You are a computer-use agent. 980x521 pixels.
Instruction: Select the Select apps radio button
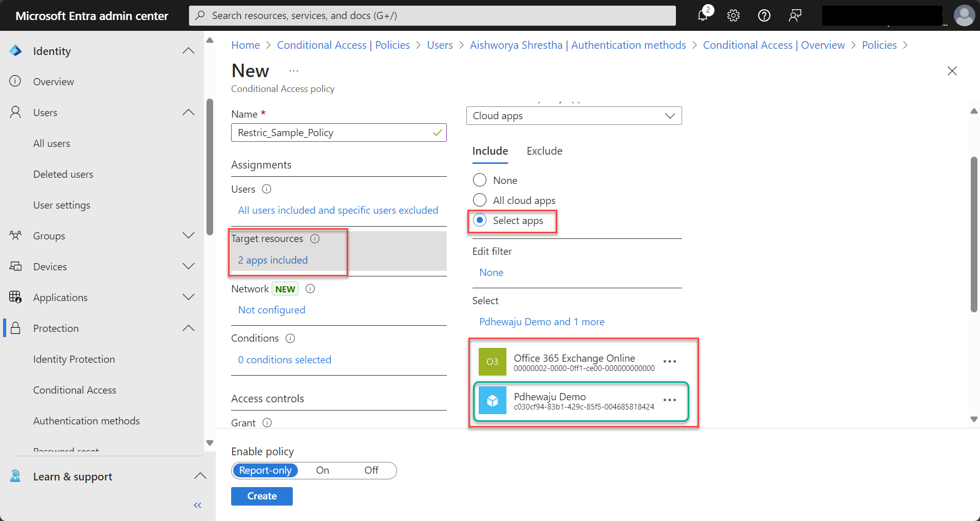(480, 220)
